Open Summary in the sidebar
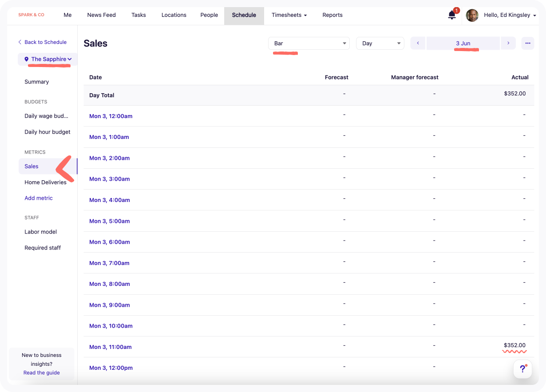Viewport: 546px width, 392px height. [x=37, y=82]
